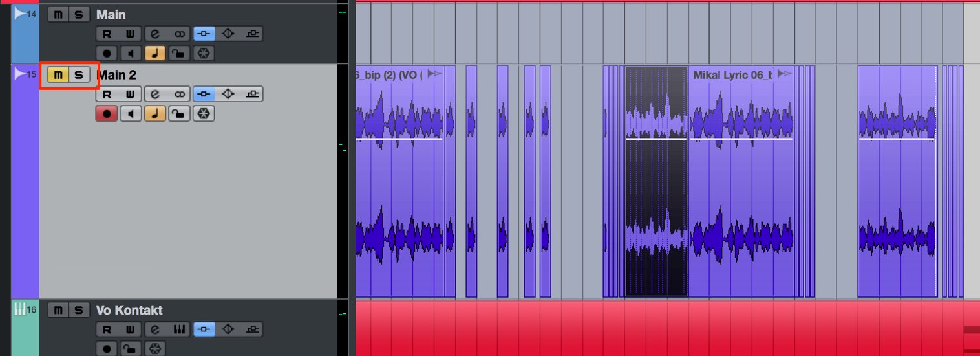
Task: Toggle musical time base note on Main track
Action: [x=155, y=54]
